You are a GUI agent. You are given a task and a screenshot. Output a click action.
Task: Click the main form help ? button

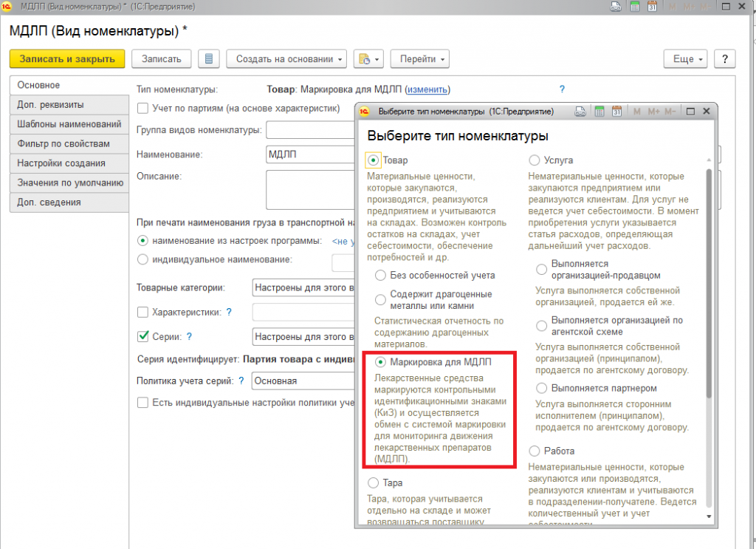[725, 59]
